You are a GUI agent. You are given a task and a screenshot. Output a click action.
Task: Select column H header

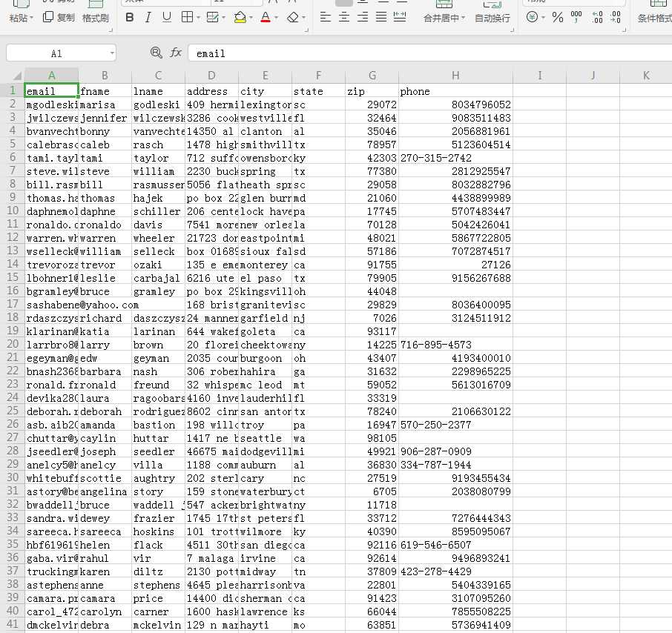pos(455,76)
